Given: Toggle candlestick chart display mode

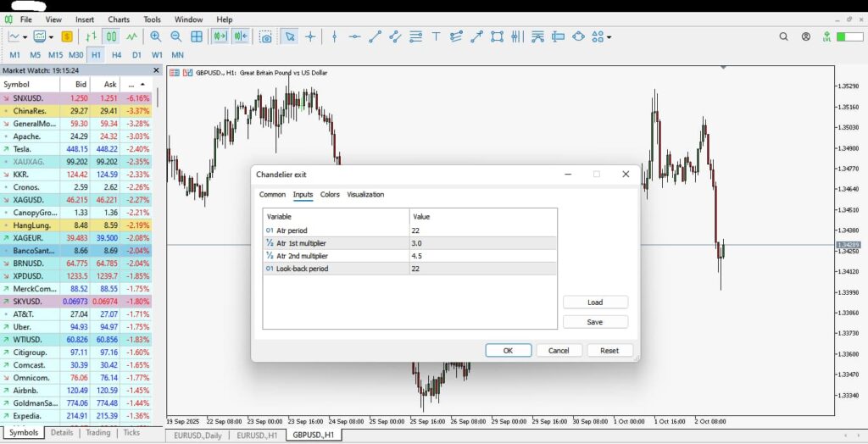Looking at the screenshot, I should [x=111, y=36].
